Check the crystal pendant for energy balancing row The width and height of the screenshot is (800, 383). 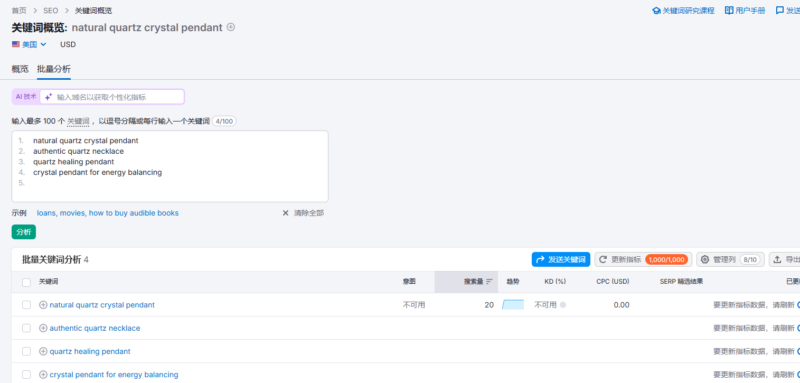(26, 374)
